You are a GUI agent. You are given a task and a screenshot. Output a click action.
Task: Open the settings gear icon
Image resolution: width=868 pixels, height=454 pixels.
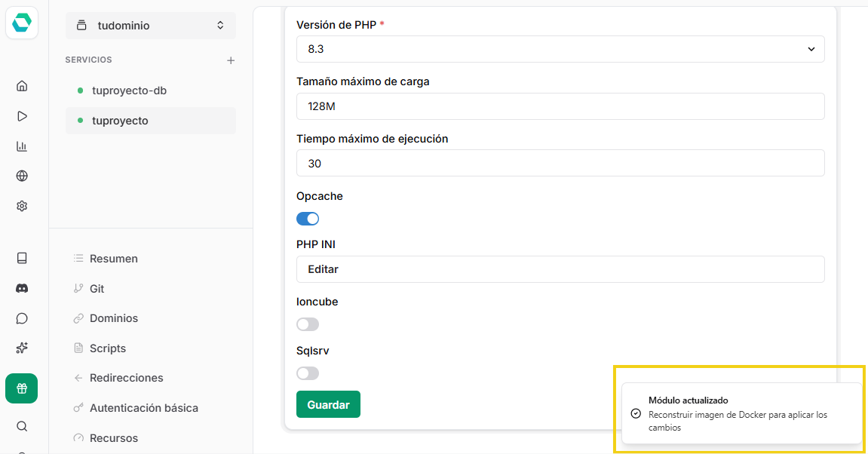click(x=21, y=206)
